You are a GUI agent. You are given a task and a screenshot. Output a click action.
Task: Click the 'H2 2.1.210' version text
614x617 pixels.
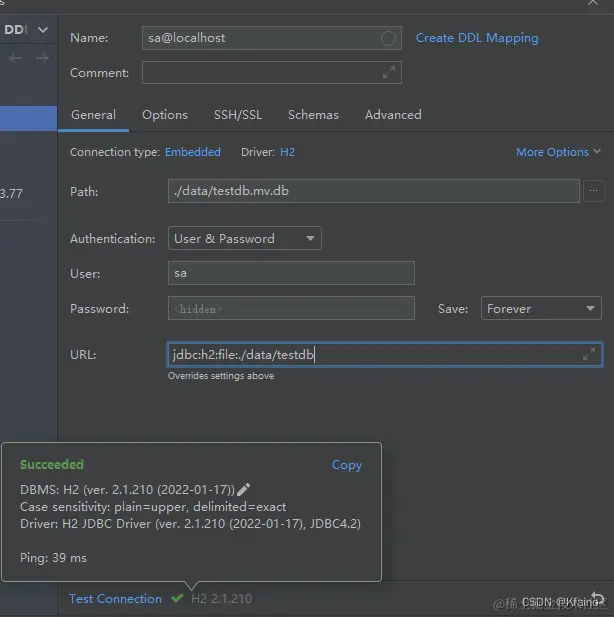tap(222, 599)
